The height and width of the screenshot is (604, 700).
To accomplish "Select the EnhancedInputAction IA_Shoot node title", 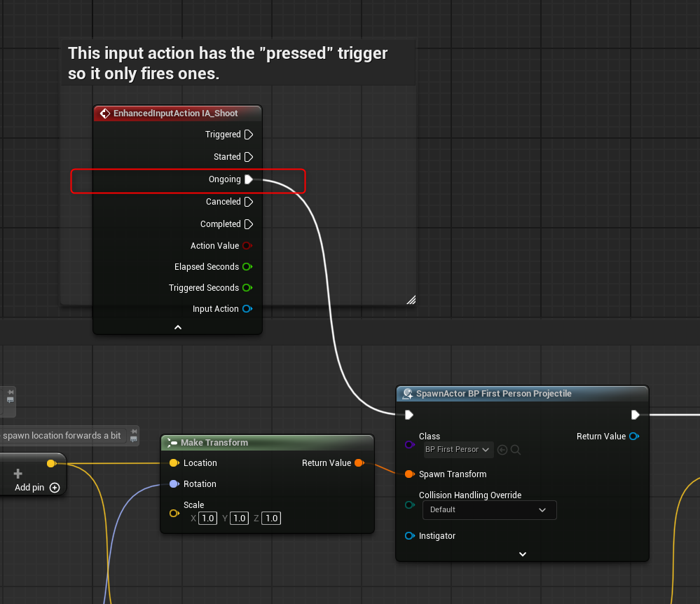I will (x=175, y=114).
